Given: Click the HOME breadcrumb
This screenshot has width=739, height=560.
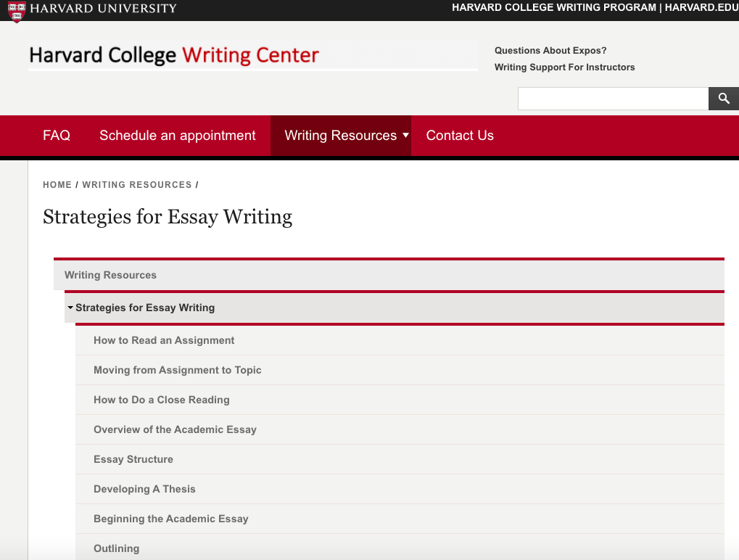Looking at the screenshot, I should [57, 185].
